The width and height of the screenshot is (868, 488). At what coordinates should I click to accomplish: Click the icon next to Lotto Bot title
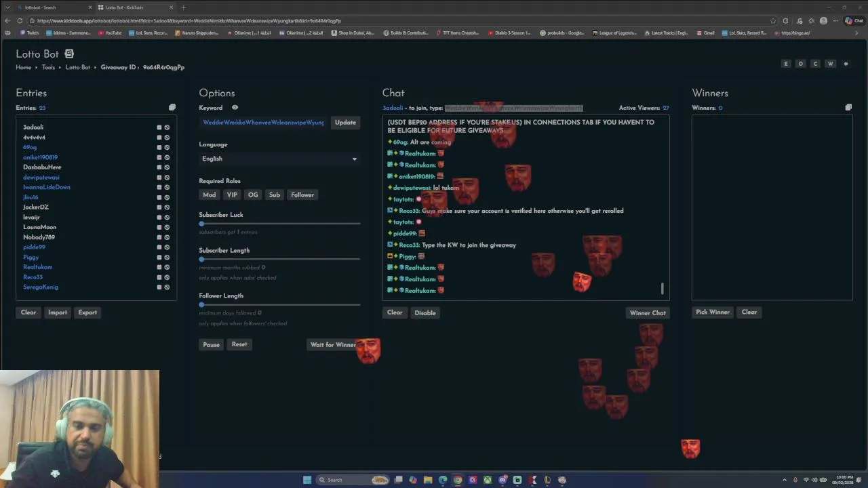pos(69,54)
